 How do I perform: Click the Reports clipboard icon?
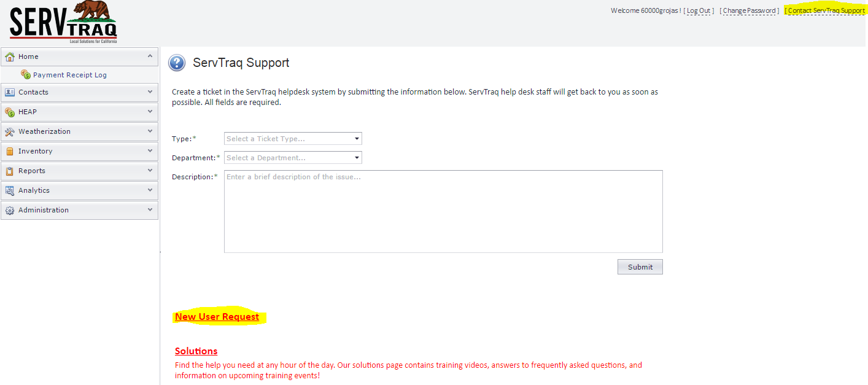[x=10, y=171]
